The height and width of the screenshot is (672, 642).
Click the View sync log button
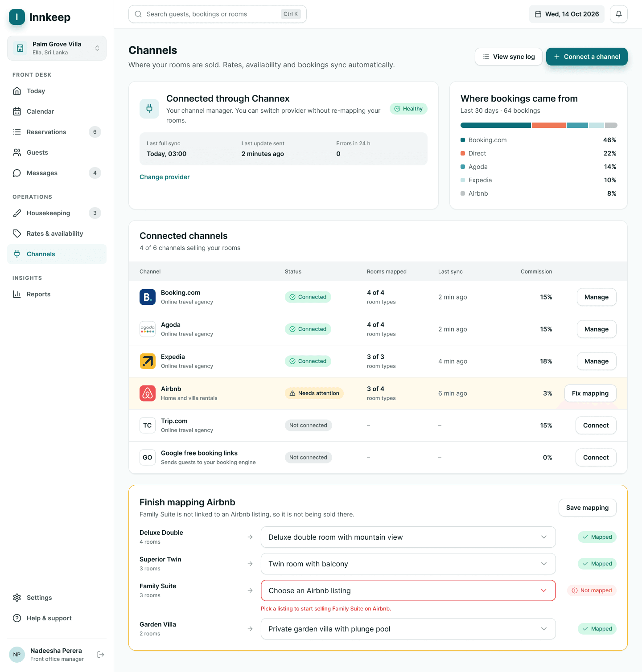(x=509, y=57)
